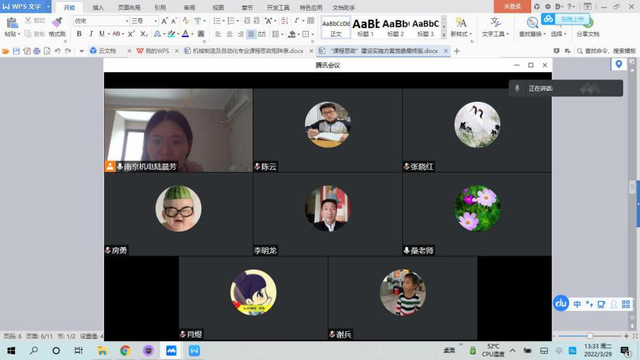Apply superscript formatting icon
The height and width of the screenshot is (360, 640).
click(131, 34)
